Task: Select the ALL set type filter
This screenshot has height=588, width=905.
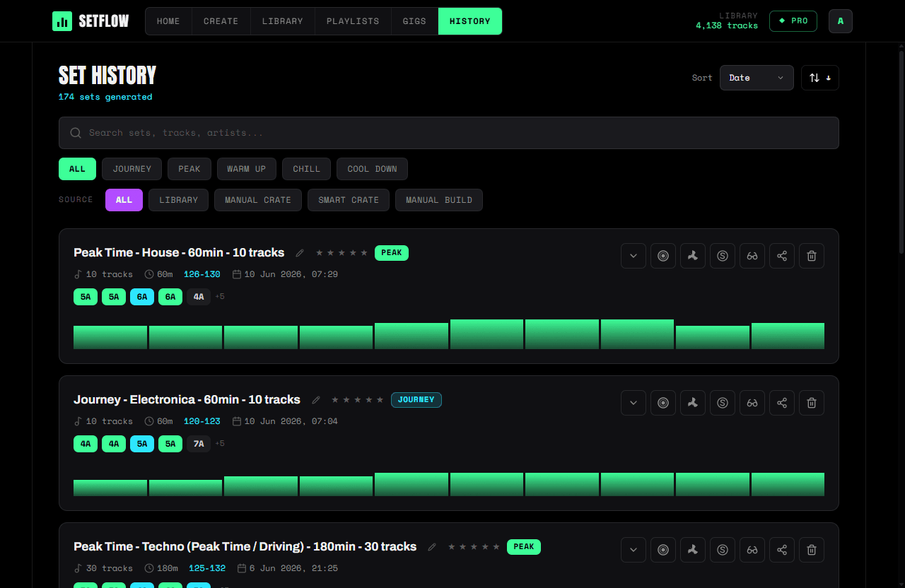Action: 77,169
